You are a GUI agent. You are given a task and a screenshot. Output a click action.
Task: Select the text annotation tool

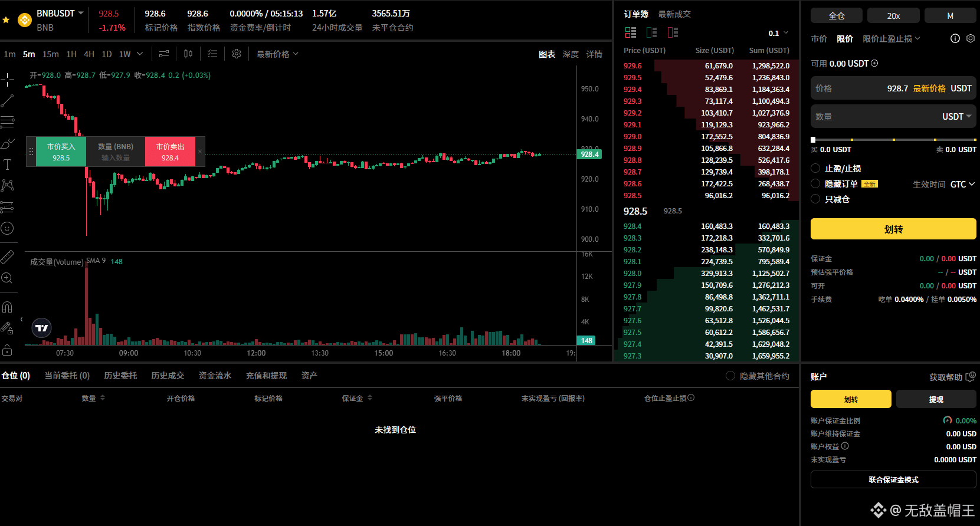click(7, 165)
